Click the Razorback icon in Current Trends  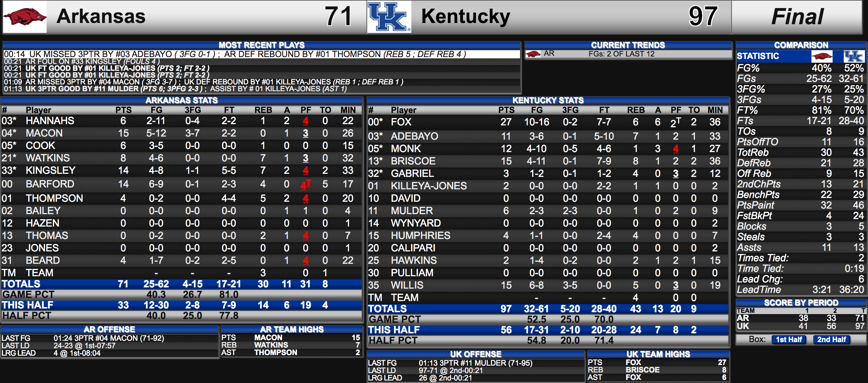[x=533, y=54]
